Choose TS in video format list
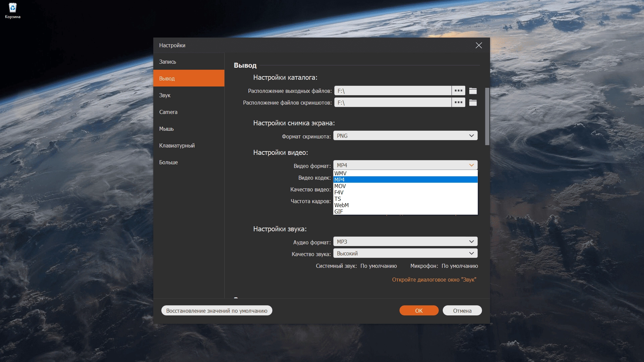 [x=405, y=199]
